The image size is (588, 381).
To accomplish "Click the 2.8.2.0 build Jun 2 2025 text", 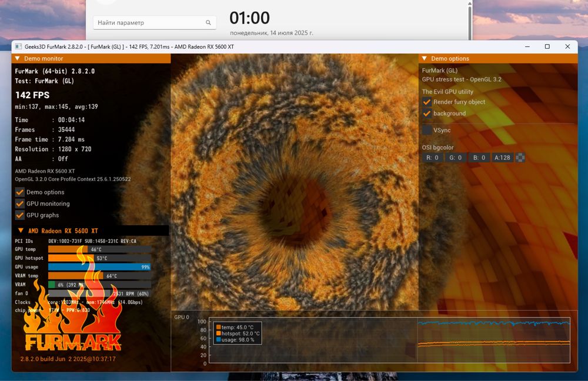I will tap(68, 359).
